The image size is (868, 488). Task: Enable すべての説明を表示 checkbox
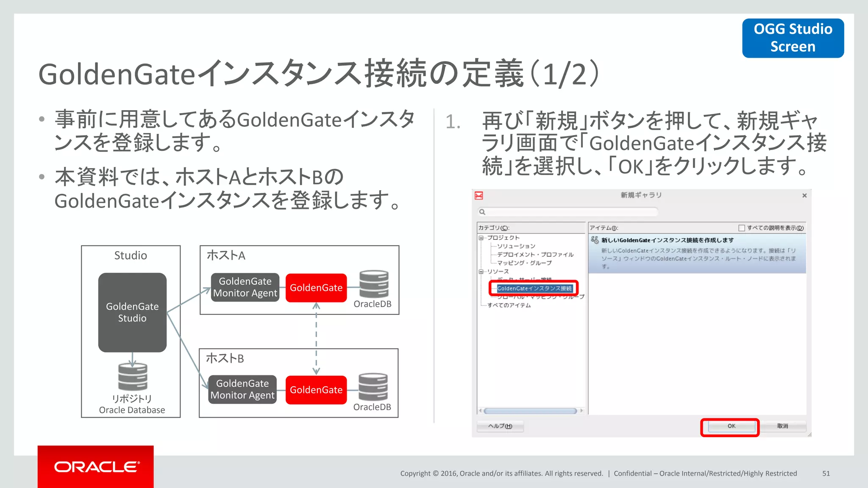[x=741, y=228]
